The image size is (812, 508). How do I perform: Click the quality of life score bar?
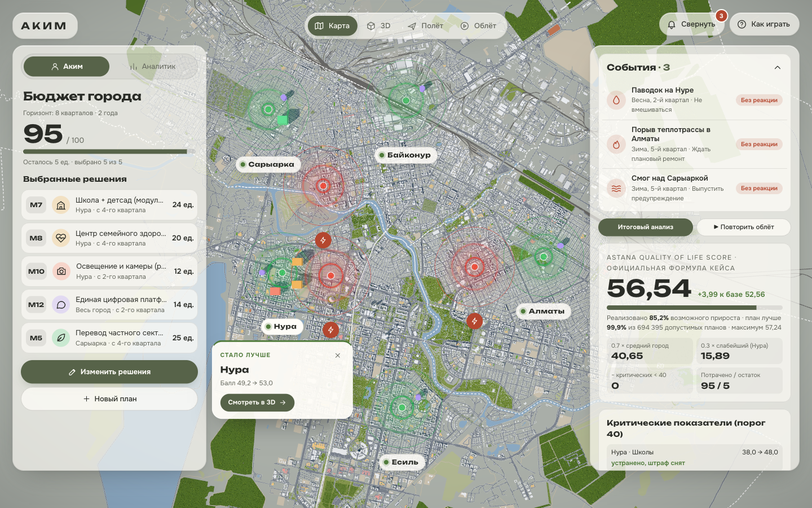point(695,308)
